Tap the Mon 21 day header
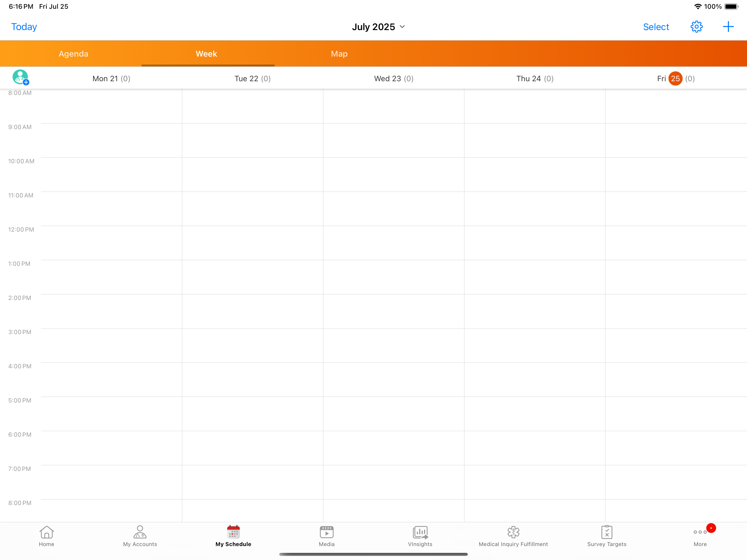The height and width of the screenshot is (560, 747). coord(111,78)
